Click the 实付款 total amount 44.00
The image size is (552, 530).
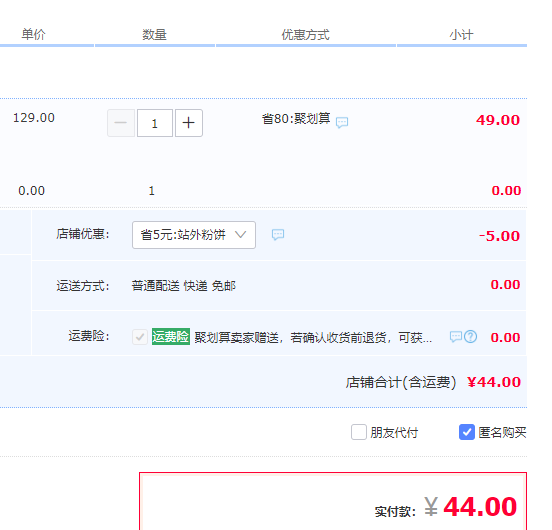(x=480, y=507)
